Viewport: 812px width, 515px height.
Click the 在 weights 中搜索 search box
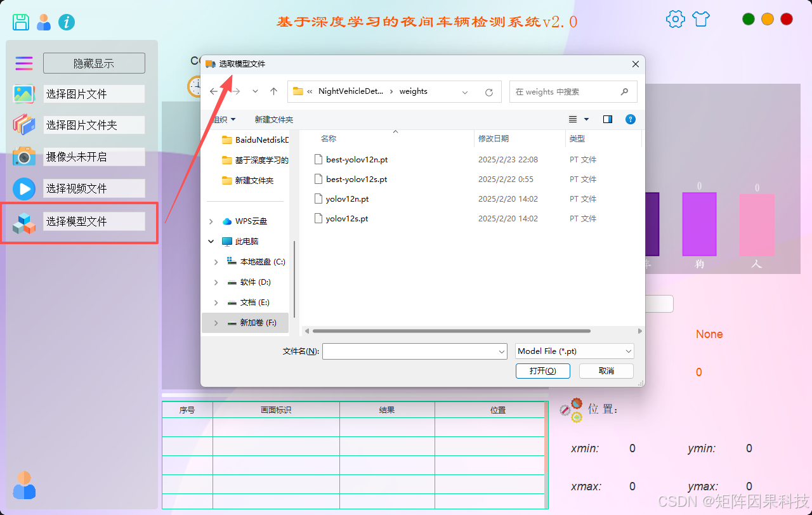(x=573, y=91)
